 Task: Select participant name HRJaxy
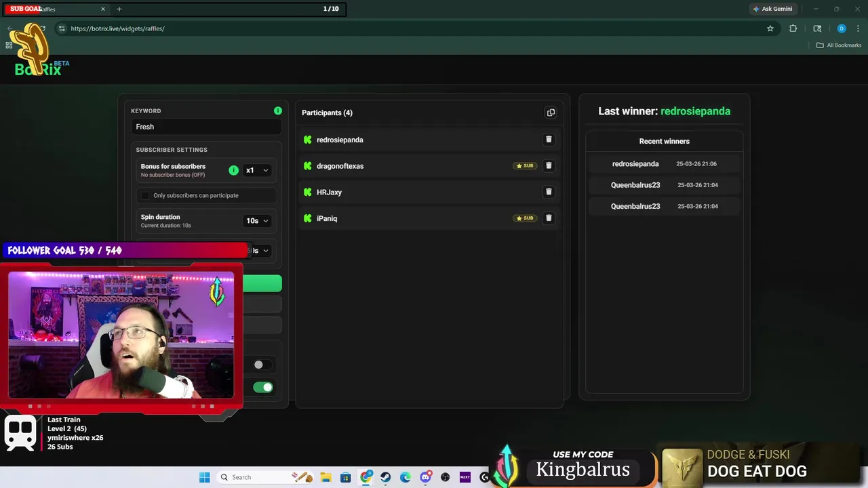click(329, 192)
